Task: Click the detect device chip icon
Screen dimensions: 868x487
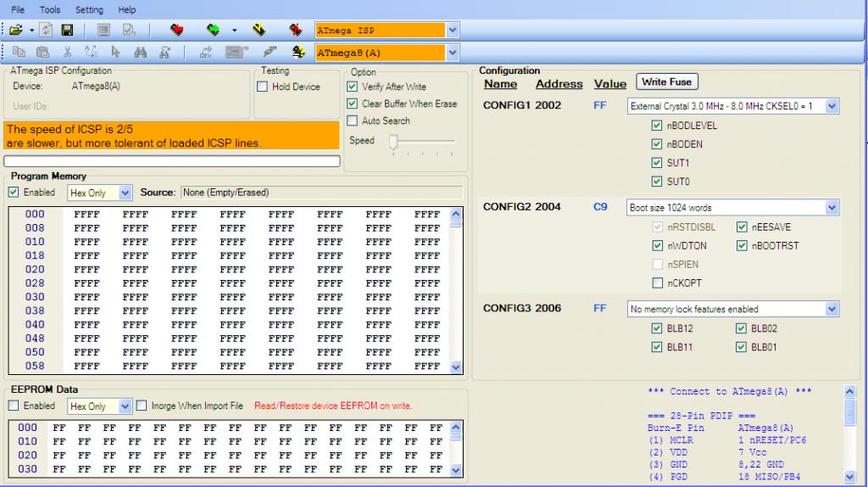Action: [298, 53]
